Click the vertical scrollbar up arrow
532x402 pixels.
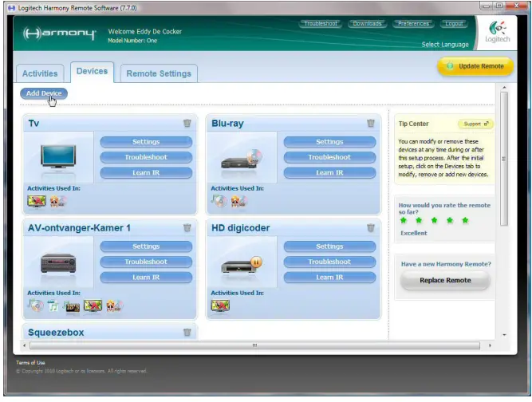pyautogui.click(x=504, y=88)
